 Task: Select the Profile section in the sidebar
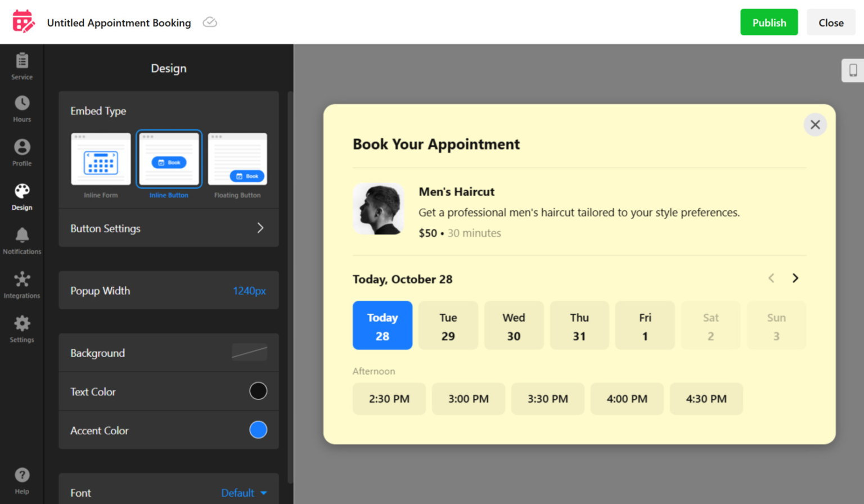point(21,152)
